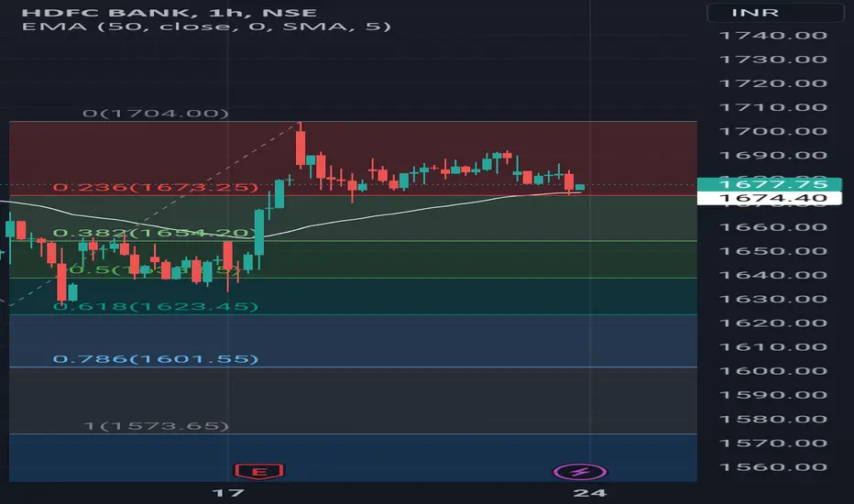Image resolution: width=854 pixels, height=504 pixels.
Task: Click the 0(1704.00) Fibonacci label
Action: (x=156, y=114)
